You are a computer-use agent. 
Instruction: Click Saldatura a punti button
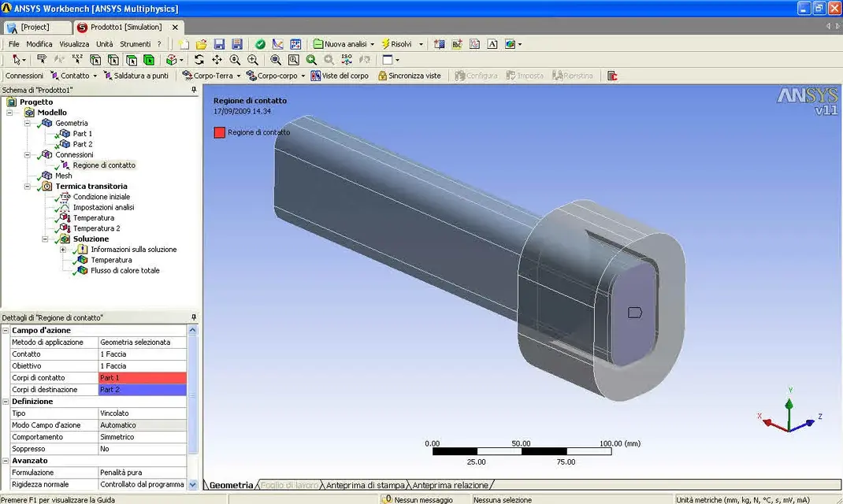click(136, 76)
